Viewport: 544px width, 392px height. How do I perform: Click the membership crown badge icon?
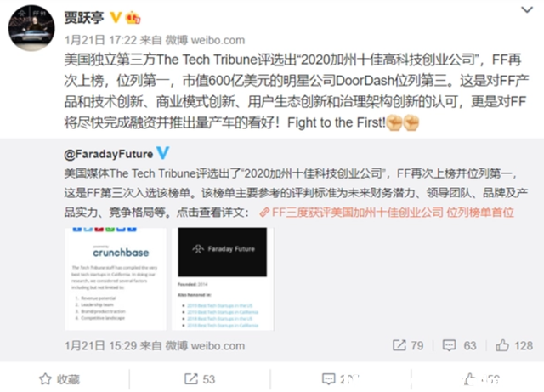(133, 17)
